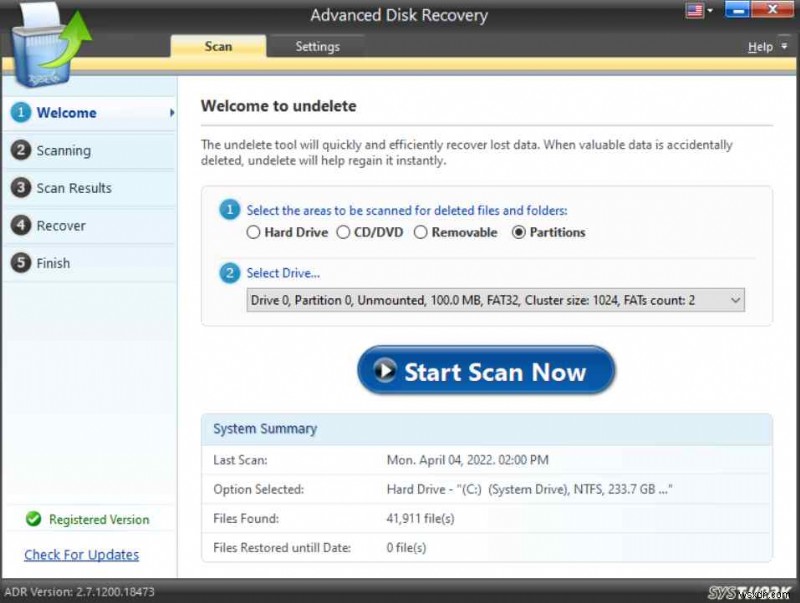
Task: Open the Finish step icon
Action: [22, 263]
